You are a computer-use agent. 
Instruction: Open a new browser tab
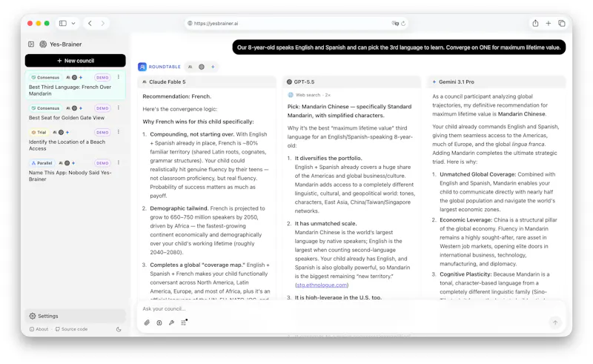pos(548,23)
